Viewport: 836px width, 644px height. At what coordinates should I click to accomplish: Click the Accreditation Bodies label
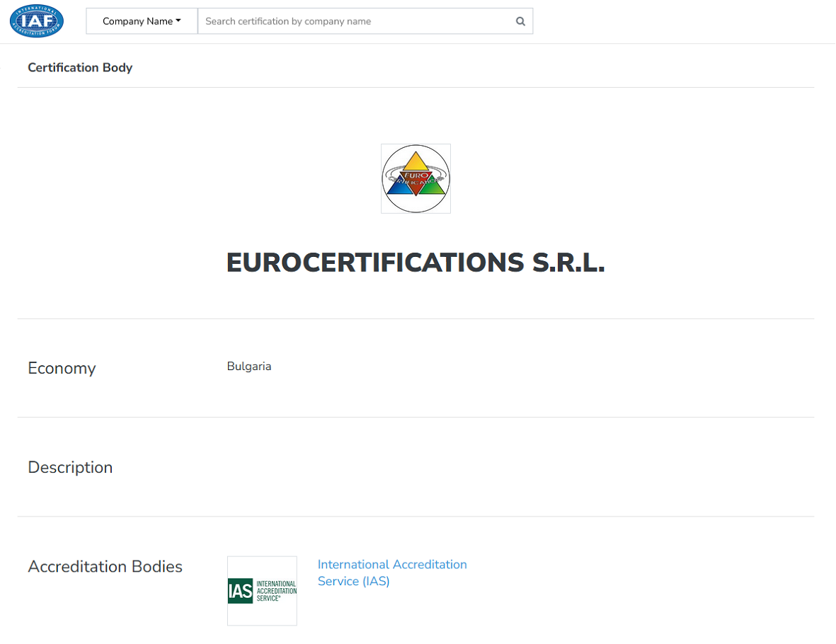[x=105, y=566]
